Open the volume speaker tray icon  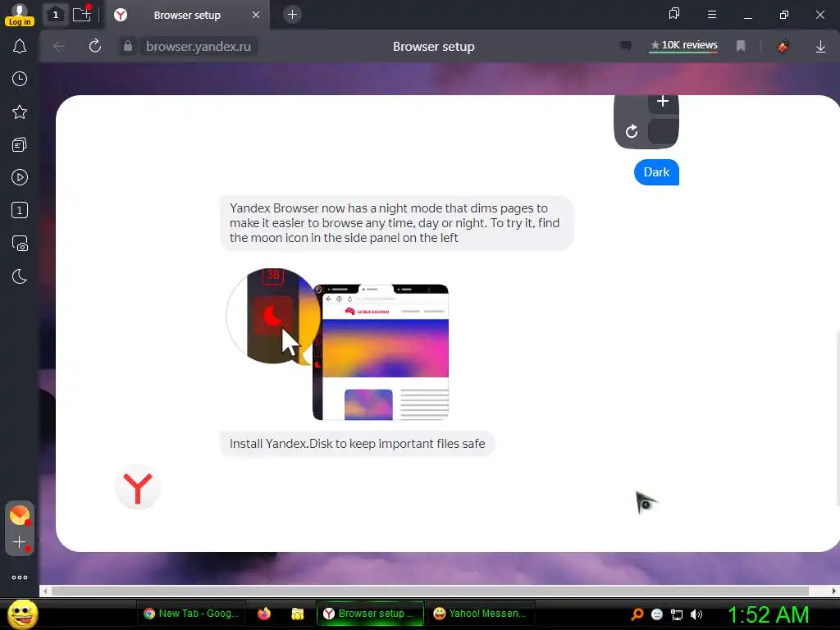696,614
